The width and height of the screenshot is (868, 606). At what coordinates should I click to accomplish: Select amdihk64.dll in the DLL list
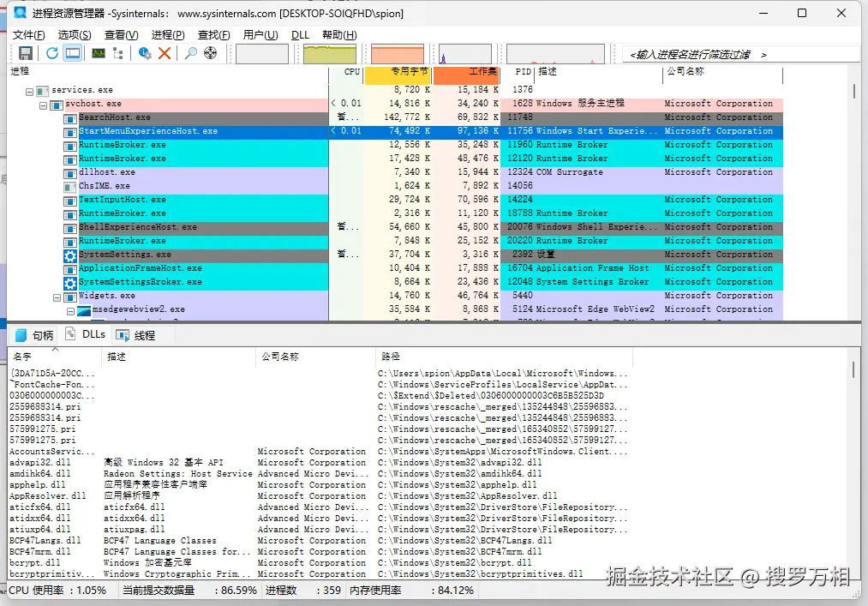(320, 474)
